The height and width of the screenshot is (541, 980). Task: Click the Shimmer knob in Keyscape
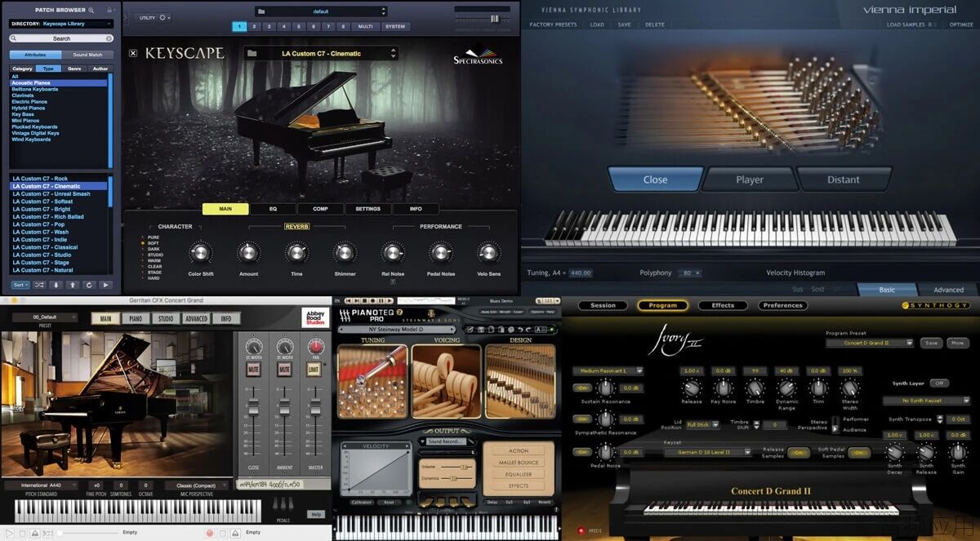click(x=345, y=252)
